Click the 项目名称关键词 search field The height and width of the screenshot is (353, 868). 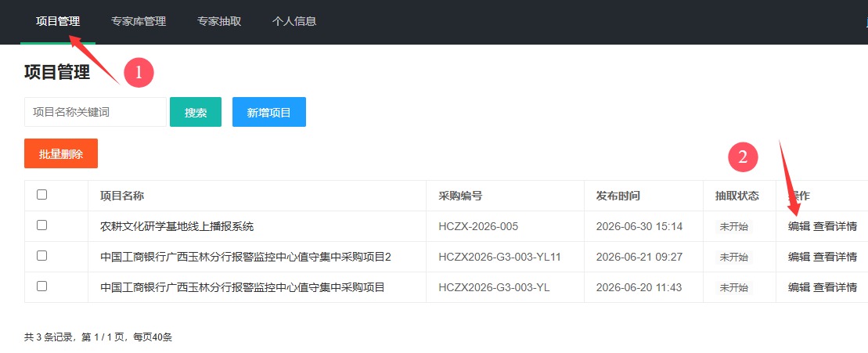pyautogui.click(x=95, y=113)
